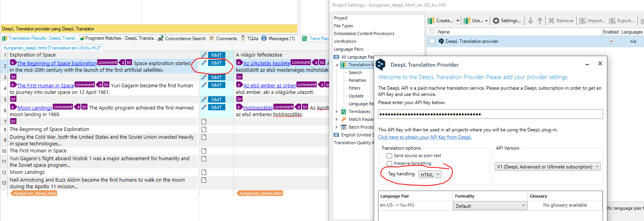This screenshot has height=221, width=644.
Task: Select 'File Types' in settings tree
Action: (343, 26)
